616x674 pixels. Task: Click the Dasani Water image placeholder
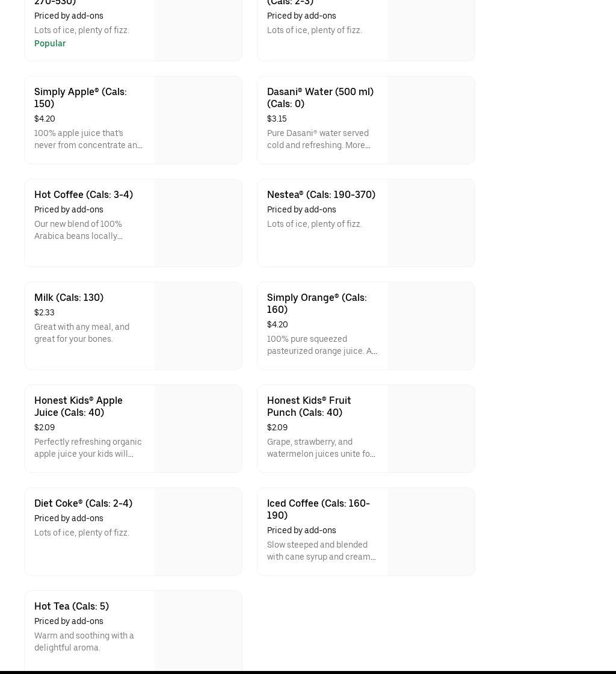tap(431, 120)
